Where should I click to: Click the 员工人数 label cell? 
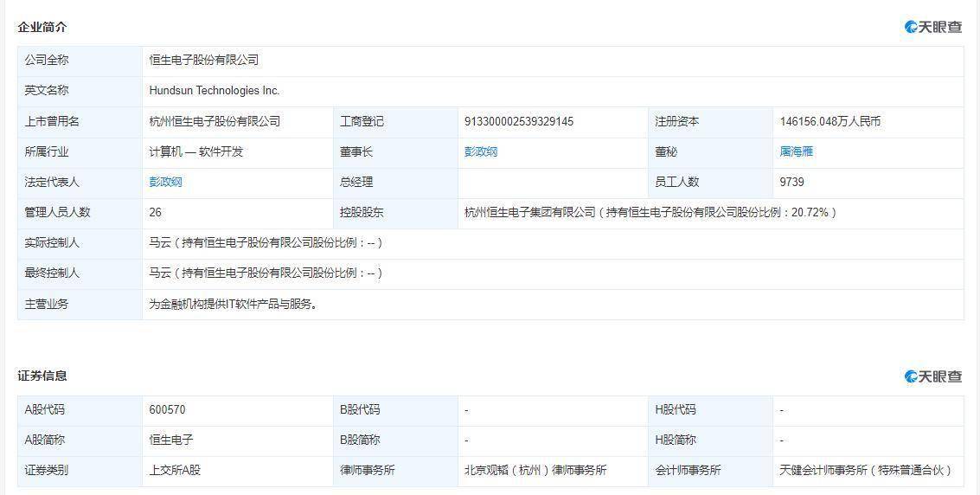click(x=711, y=183)
